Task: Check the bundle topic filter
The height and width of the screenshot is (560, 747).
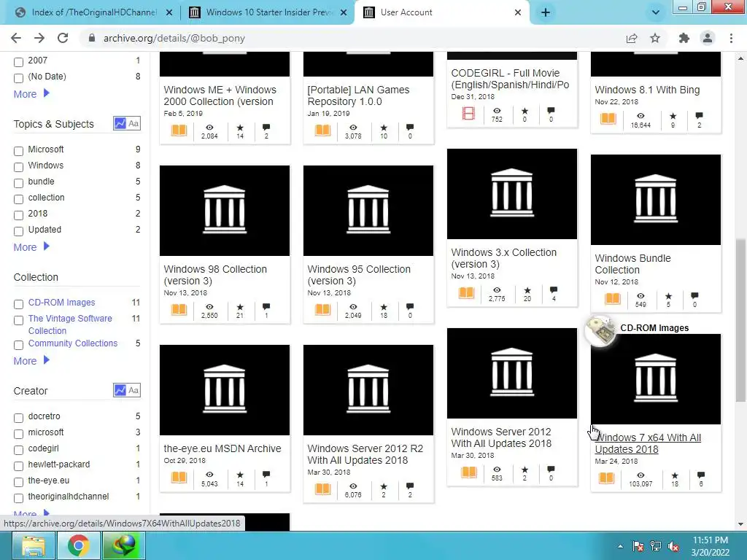Action: [x=18, y=183]
